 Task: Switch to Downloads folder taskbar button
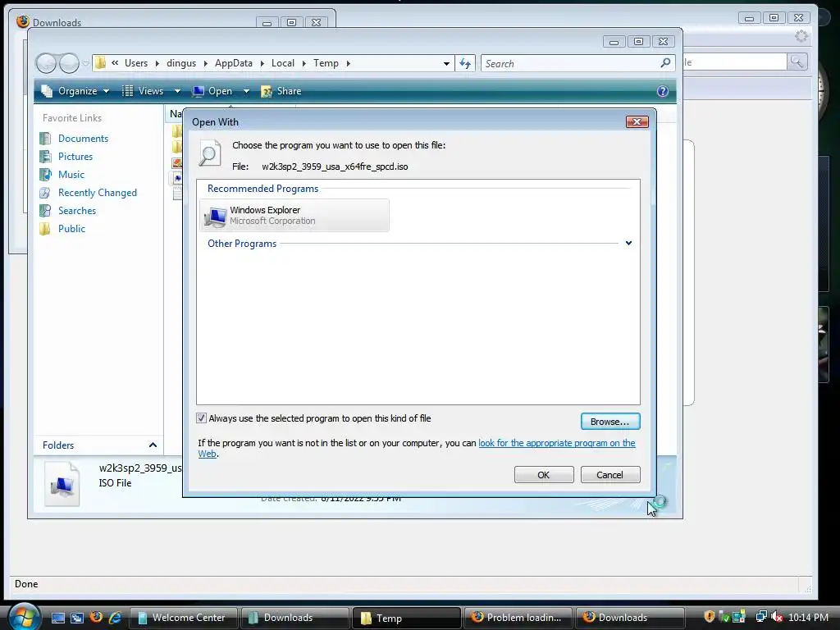(x=294, y=618)
